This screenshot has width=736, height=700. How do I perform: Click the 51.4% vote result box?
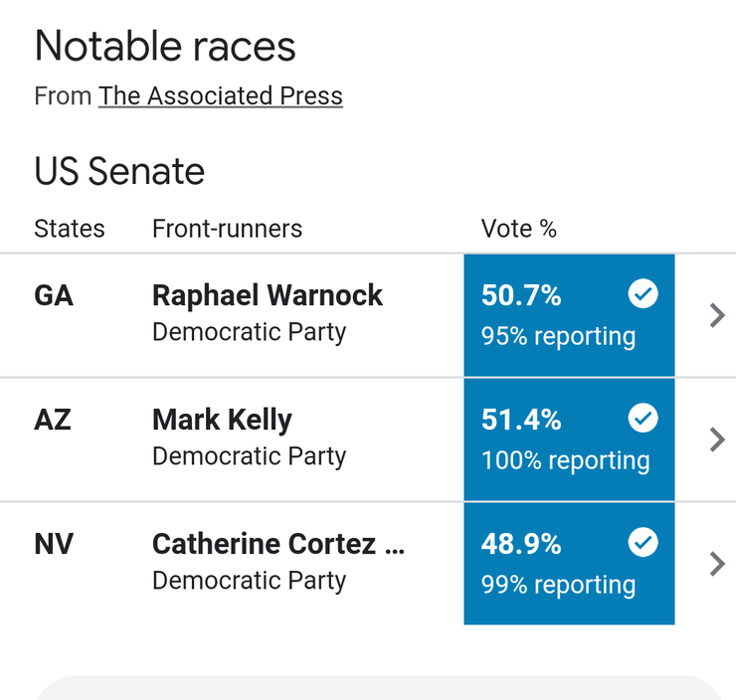click(x=569, y=439)
